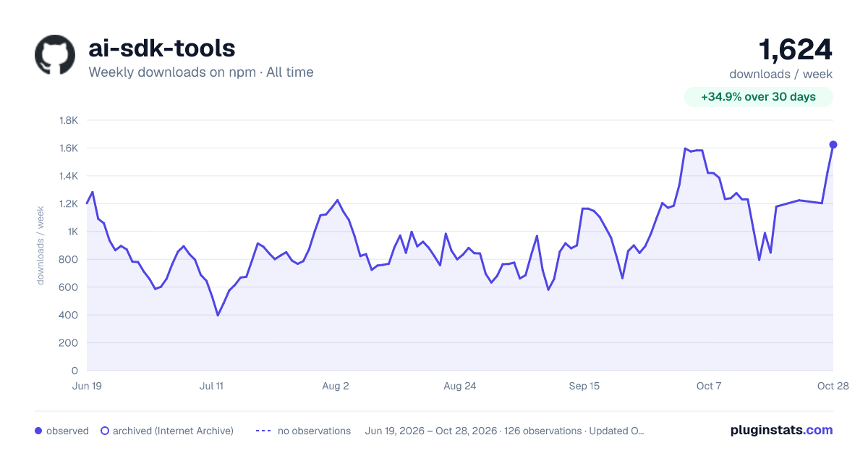
Task: Click the Jun 19 x-axis label
Action: click(87, 386)
